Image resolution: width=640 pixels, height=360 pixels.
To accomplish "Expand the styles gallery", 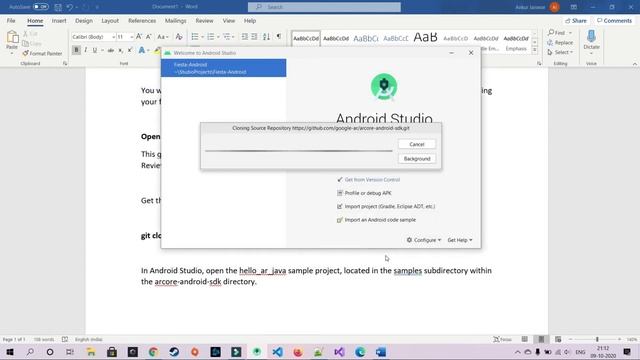I will (535, 50).
